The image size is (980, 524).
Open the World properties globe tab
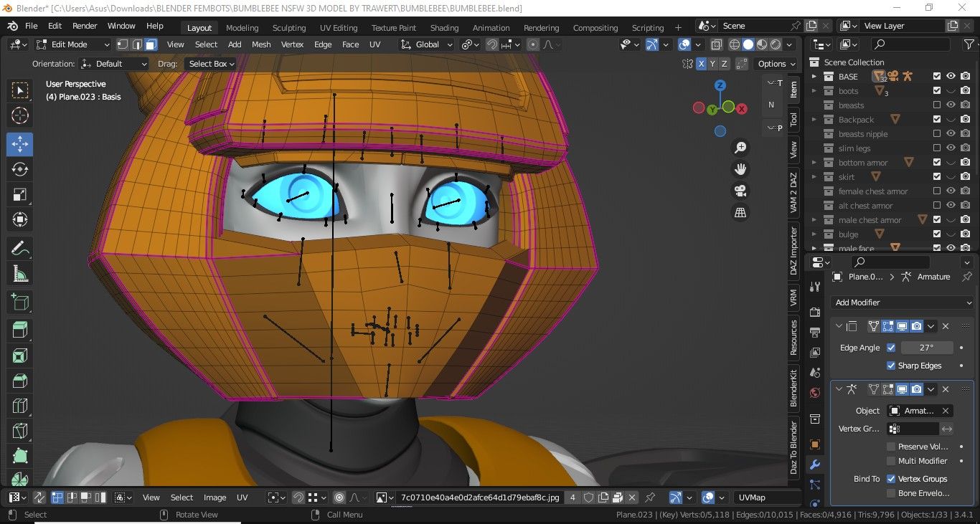tap(814, 393)
